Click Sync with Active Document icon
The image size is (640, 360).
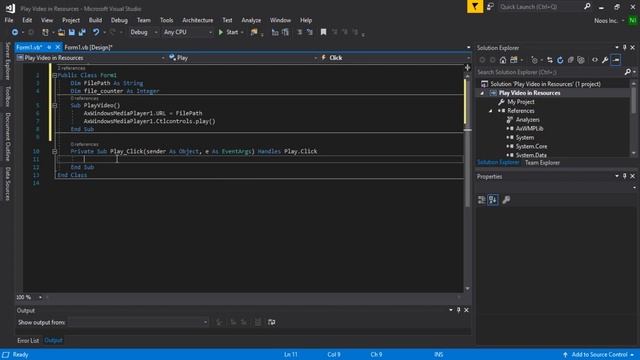550,60
